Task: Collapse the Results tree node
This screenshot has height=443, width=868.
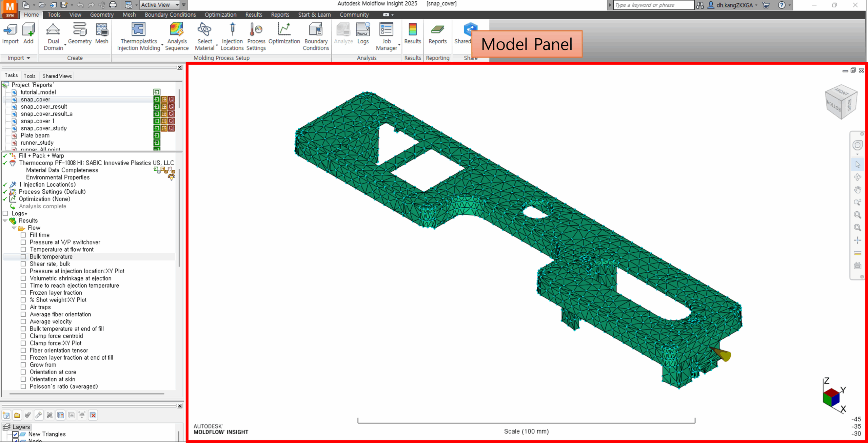Action: pyautogui.click(x=5, y=221)
